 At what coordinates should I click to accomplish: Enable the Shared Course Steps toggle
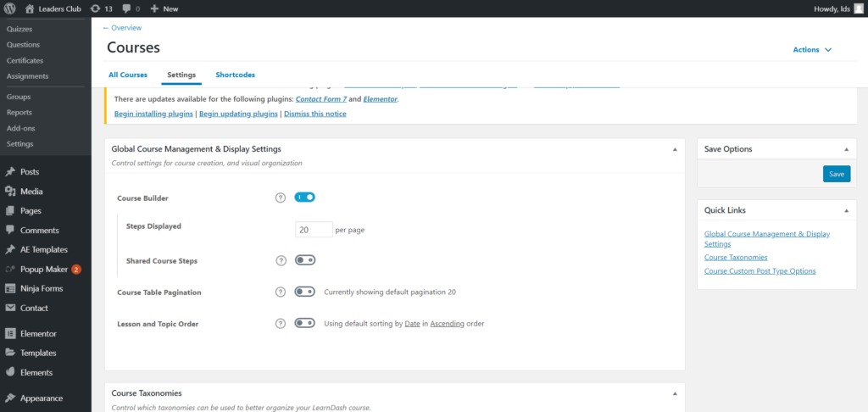click(304, 260)
